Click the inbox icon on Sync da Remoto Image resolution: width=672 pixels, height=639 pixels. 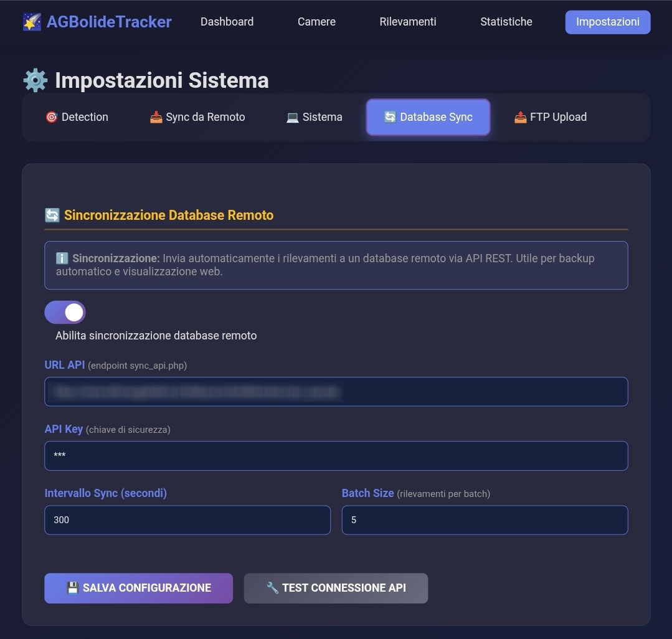156,117
